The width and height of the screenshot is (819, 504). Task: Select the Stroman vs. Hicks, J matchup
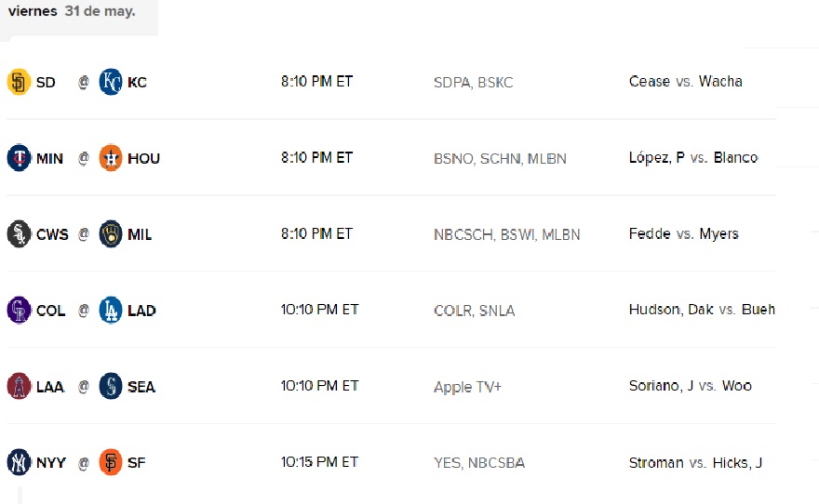(x=695, y=463)
